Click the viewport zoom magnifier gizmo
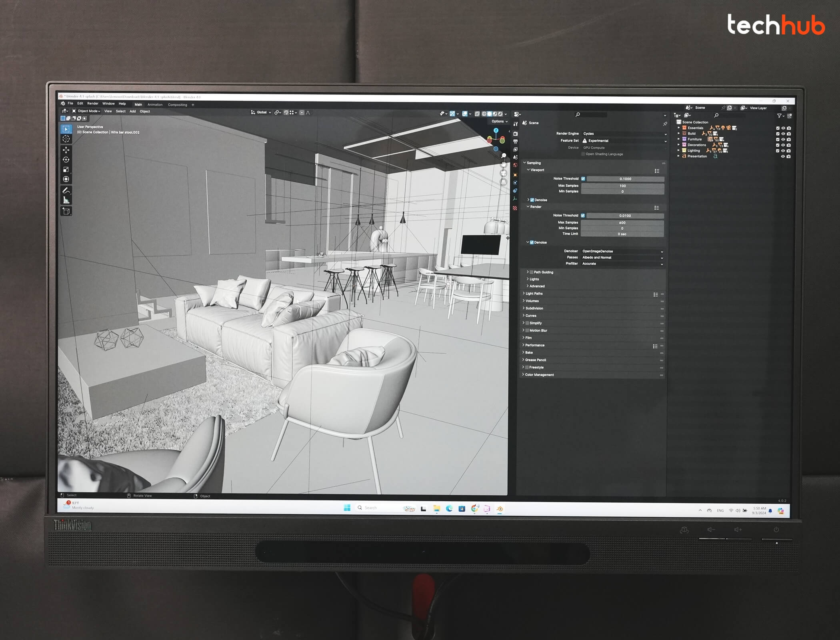This screenshot has width=840, height=640. [x=504, y=156]
